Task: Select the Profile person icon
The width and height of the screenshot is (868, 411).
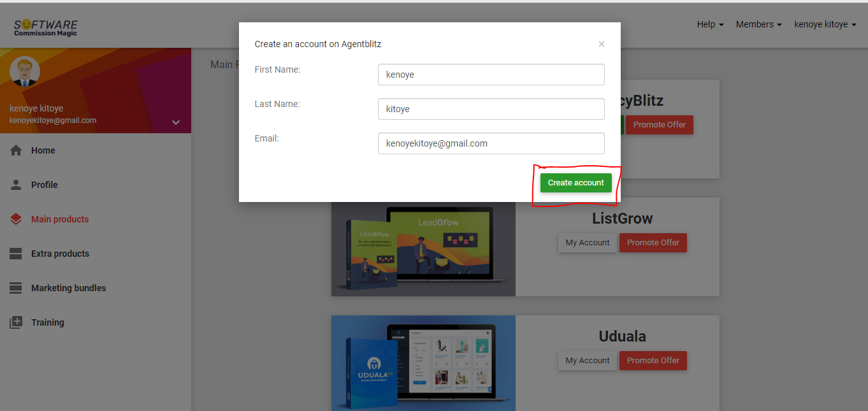Action: click(16, 185)
